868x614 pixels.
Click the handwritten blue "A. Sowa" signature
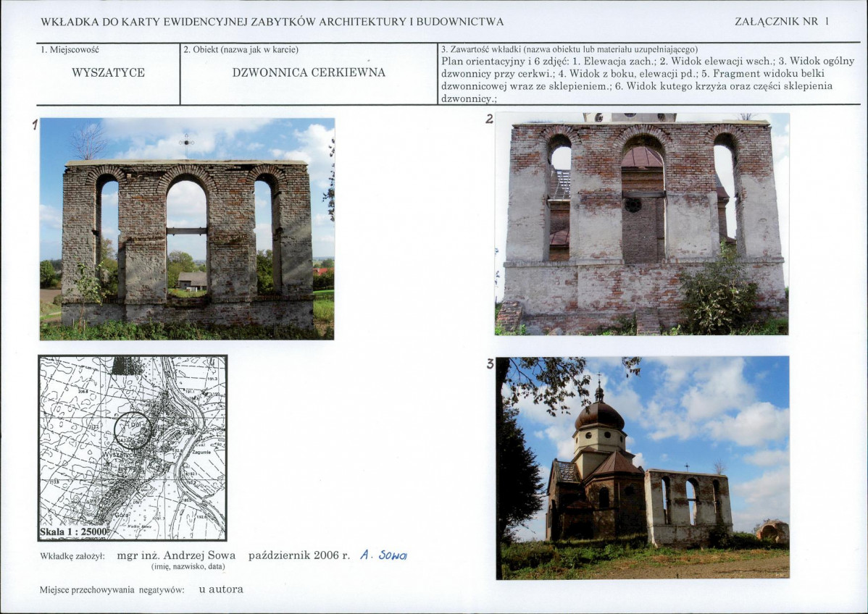tap(384, 555)
